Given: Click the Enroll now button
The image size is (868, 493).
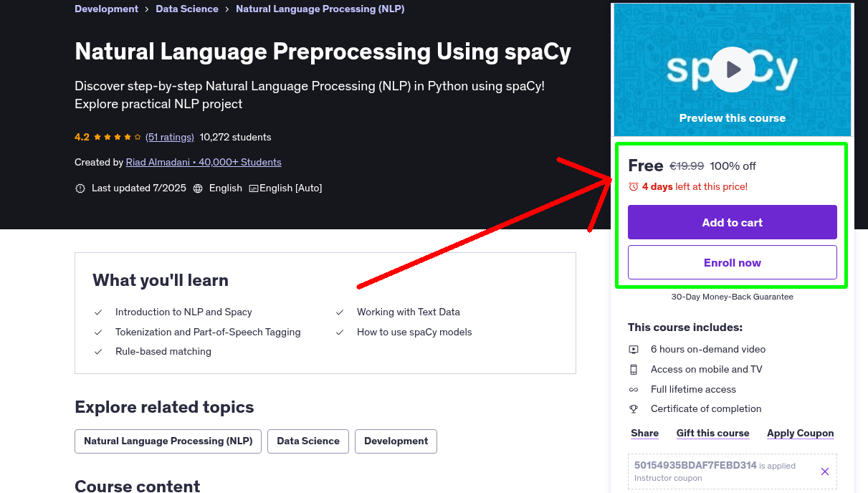Looking at the screenshot, I should (x=732, y=262).
